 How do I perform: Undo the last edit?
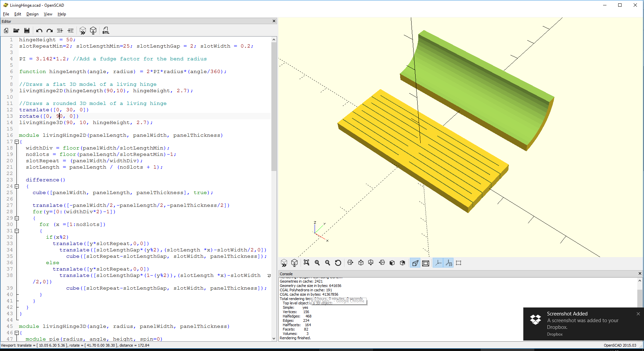coord(39,31)
